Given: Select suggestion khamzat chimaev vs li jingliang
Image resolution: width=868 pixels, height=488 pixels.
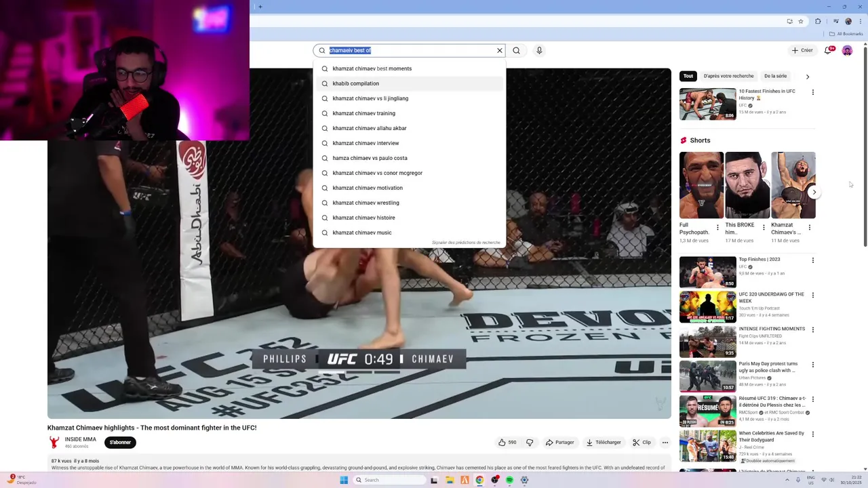Looking at the screenshot, I should 410,98.
